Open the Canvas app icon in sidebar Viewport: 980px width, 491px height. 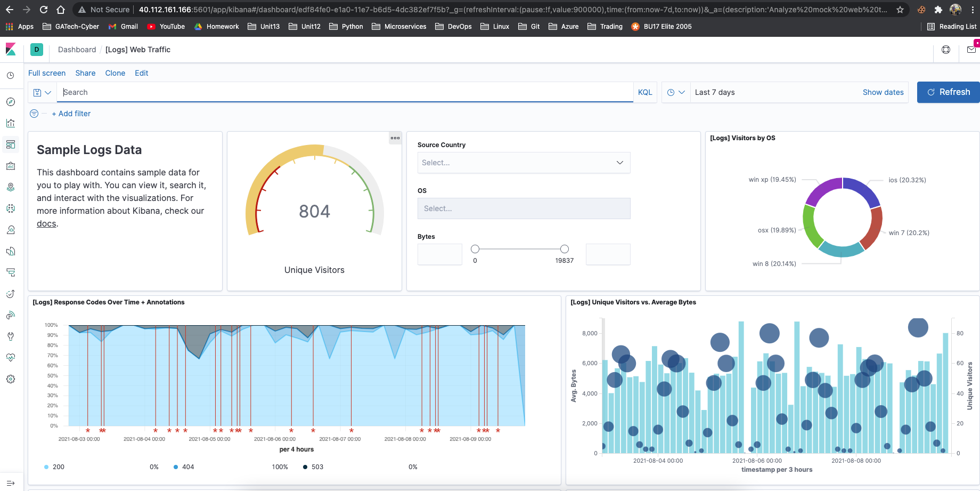point(11,166)
